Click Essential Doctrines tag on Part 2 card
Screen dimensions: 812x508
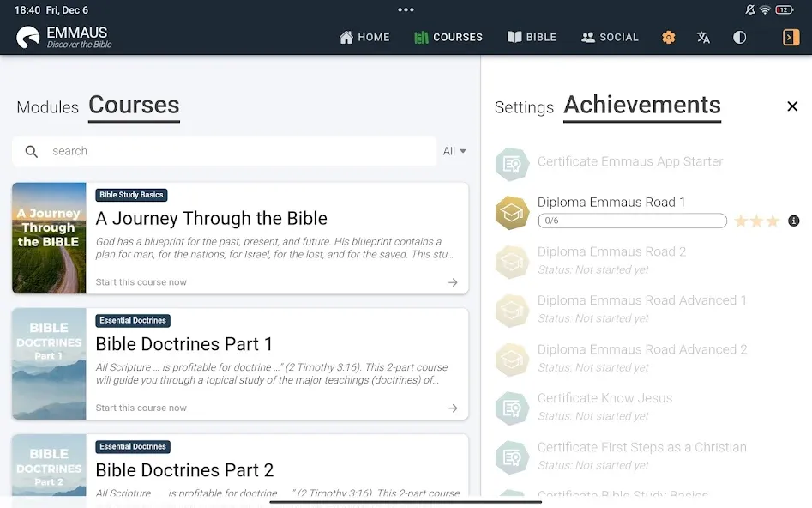pos(133,446)
